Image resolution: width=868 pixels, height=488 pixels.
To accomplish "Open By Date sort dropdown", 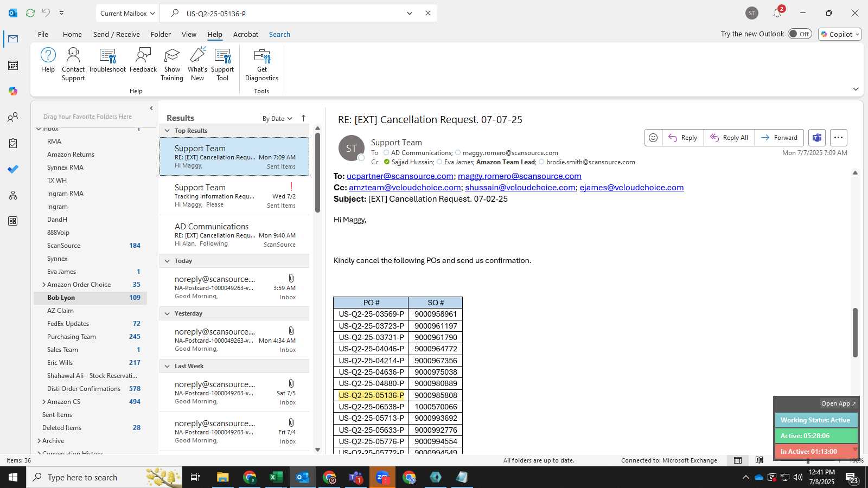I will pyautogui.click(x=277, y=119).
